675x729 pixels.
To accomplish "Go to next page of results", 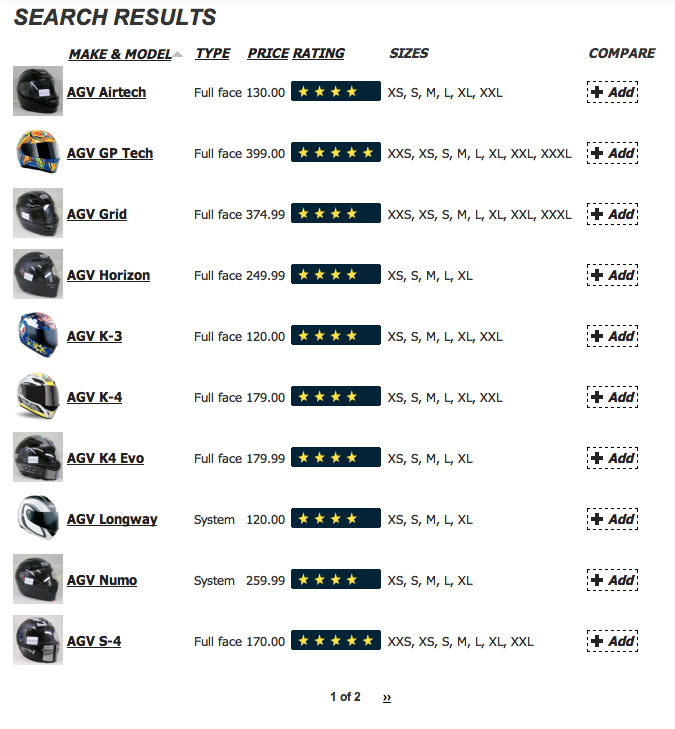I will [x=387, y=697].
